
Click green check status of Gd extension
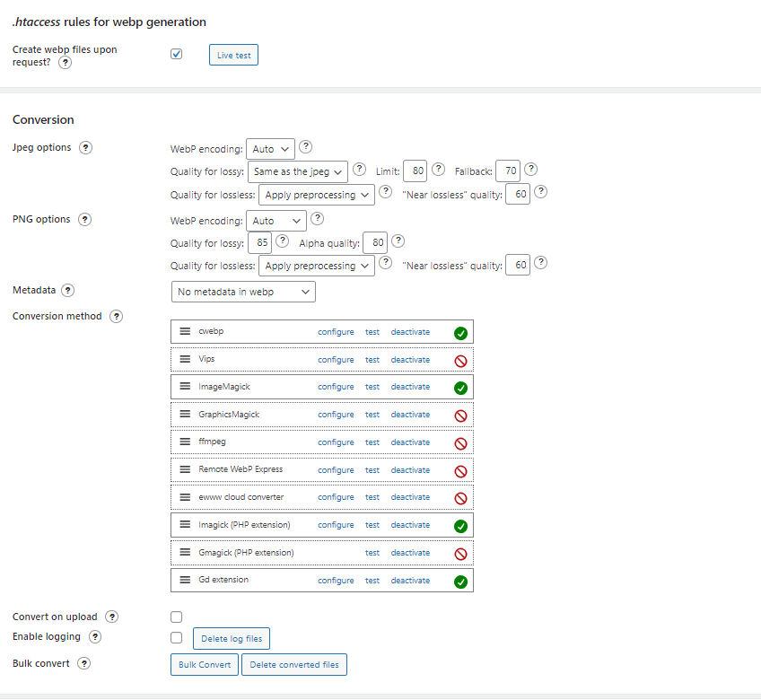click(460, 582)
